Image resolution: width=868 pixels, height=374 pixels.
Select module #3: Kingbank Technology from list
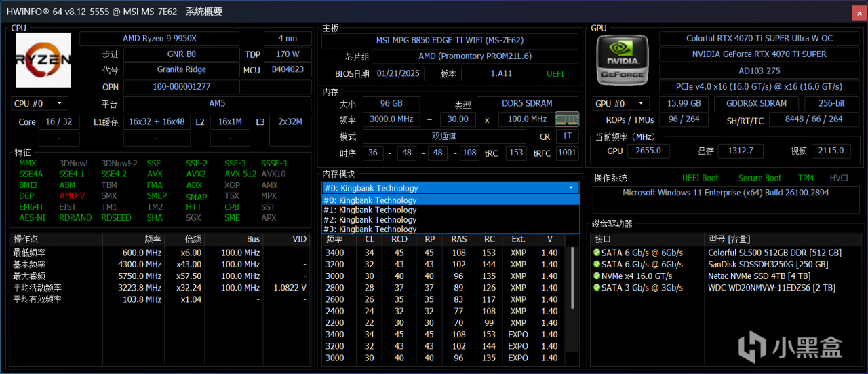(450, 229)
